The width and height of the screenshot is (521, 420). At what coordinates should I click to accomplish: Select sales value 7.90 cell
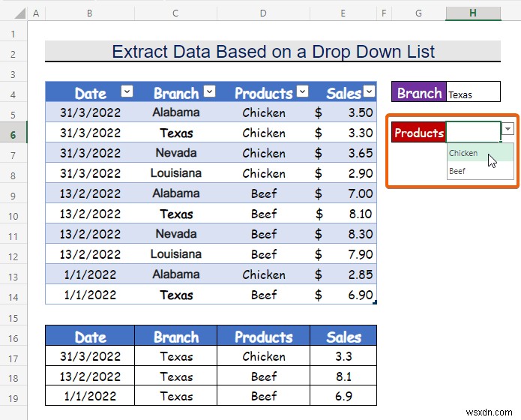tap(343, 254)
